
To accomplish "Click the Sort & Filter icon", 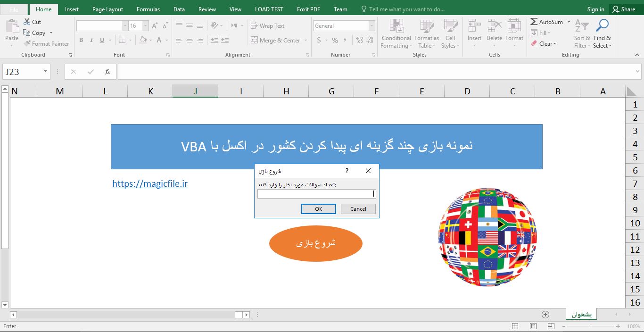I will (x=582, y=26).
